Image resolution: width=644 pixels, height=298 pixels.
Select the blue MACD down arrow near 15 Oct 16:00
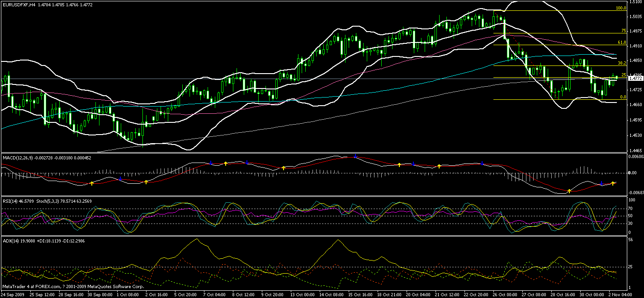tap(356, 156)
